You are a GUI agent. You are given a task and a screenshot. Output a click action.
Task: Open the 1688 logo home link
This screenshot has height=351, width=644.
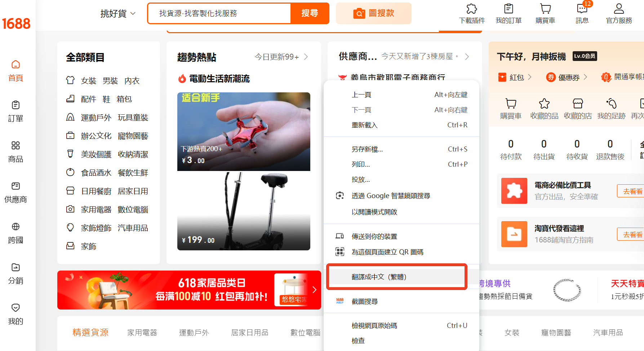(x=16, y=24)
